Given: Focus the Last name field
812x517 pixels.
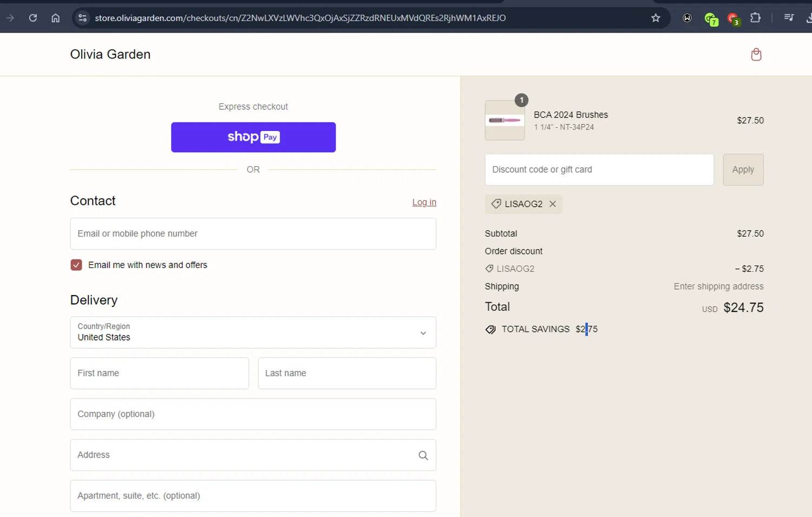Looking at the screenshot, I should pyautogui.click(x=347, y=373).
